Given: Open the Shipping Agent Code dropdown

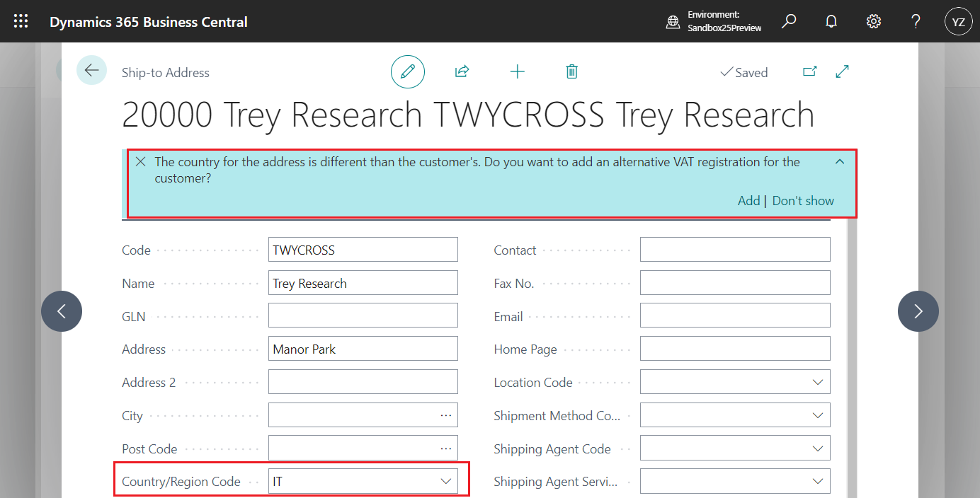Looking at the screenshot, I should (818, 449).
